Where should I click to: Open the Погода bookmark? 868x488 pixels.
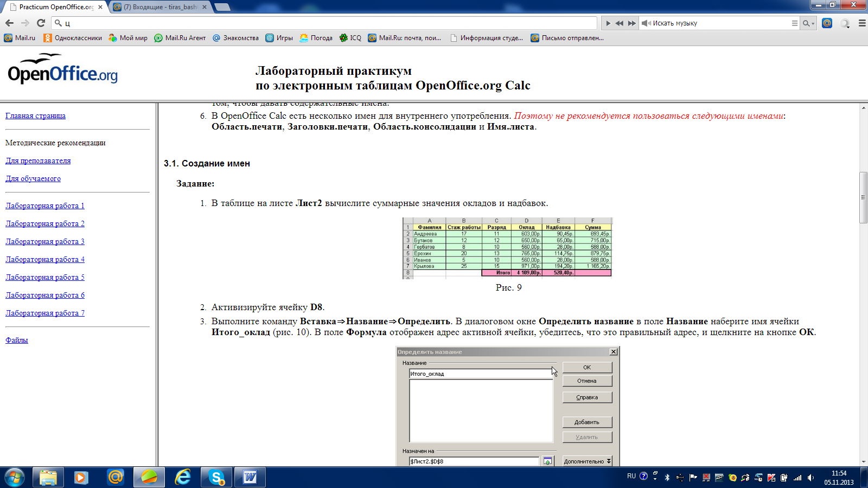click(x=316, y=38)
